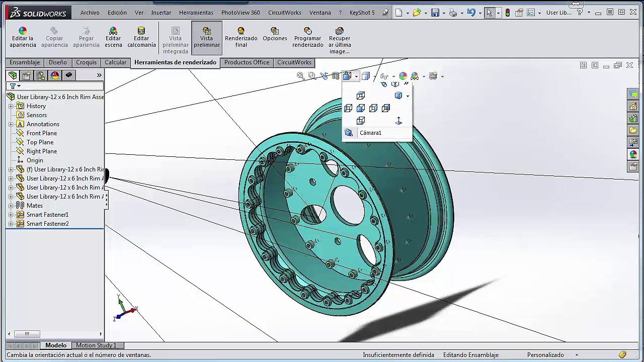Open Archivo menu

click(x=90, y=13)
